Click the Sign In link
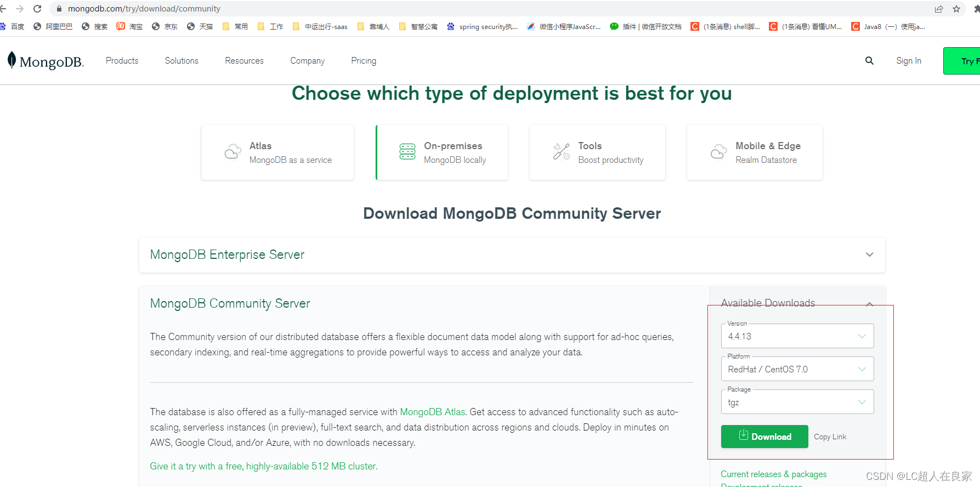980x487 pixels. (909, 61)
